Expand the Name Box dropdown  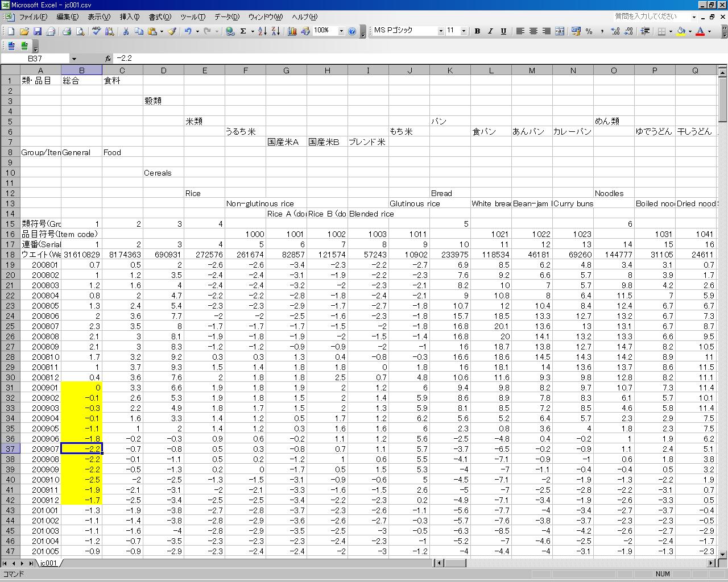(x=74, y=59)
